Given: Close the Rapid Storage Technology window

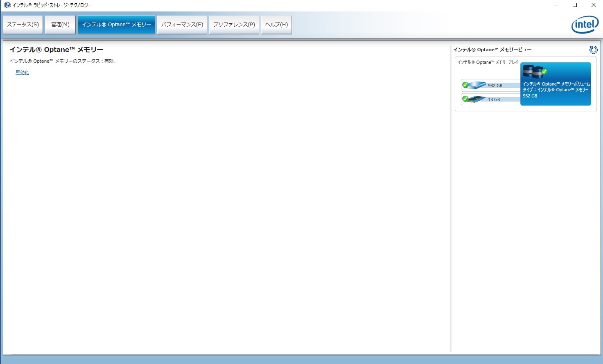Looking at the screenshot, I should (594, 5).
